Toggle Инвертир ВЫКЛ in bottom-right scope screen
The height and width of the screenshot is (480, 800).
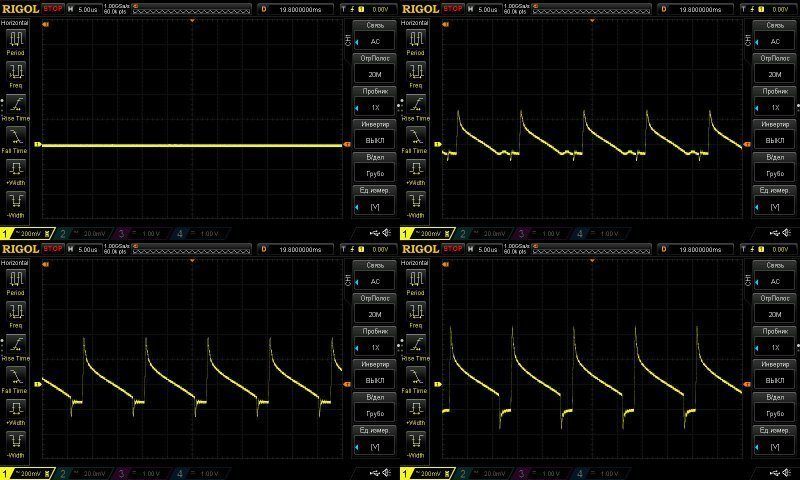[775, 374]
